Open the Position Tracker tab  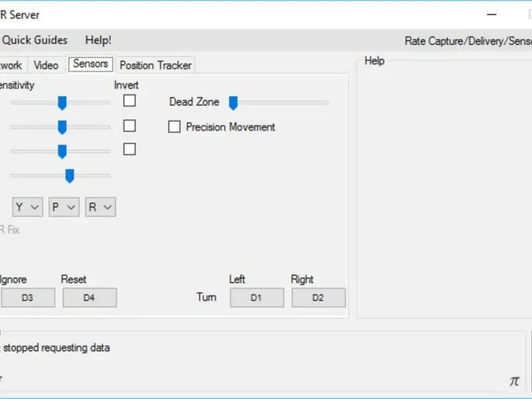[x=156, y=65]
